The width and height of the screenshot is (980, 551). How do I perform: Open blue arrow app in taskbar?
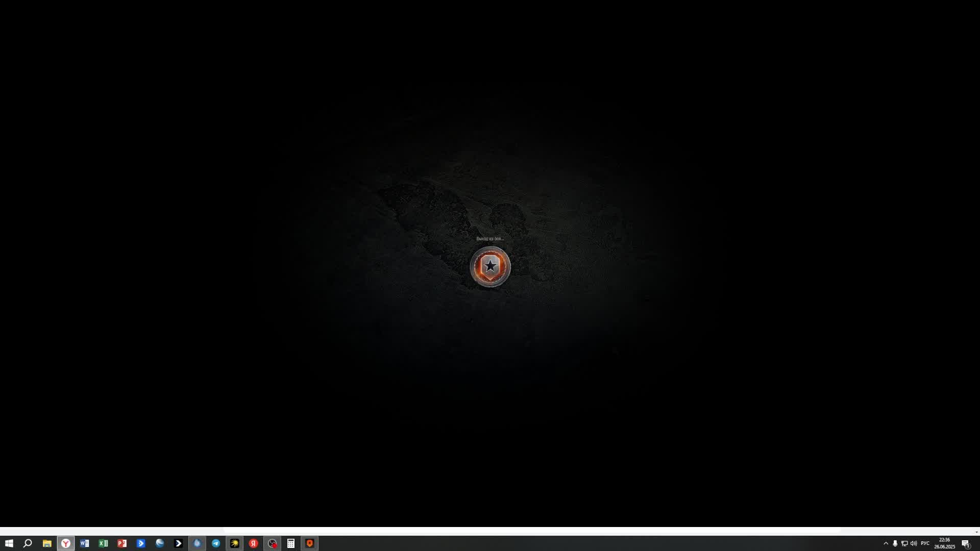[141, 543]
